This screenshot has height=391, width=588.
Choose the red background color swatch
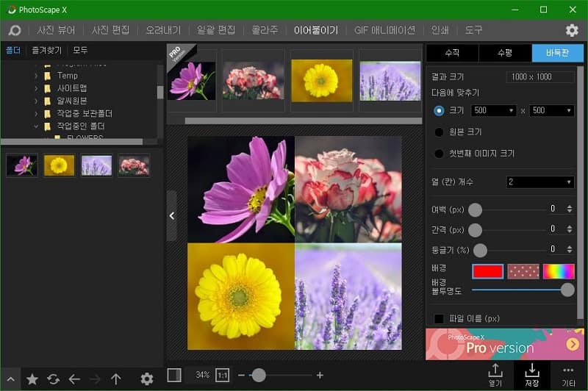tap(487, 271)
